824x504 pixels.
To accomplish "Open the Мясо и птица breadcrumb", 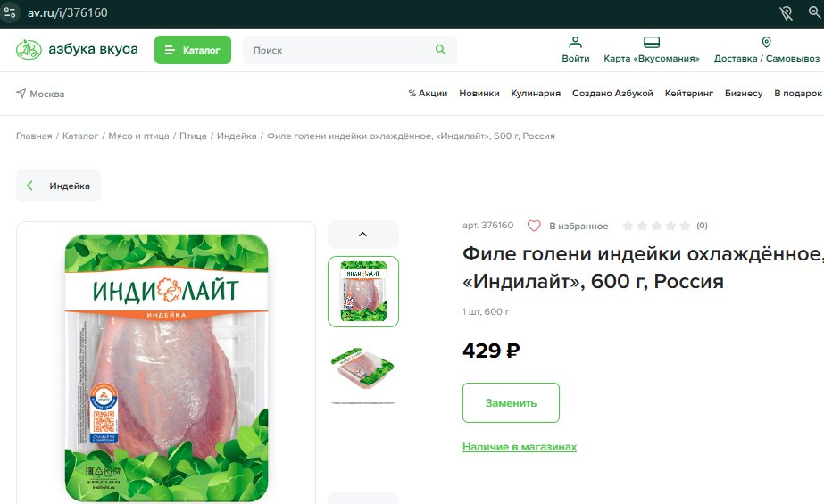I will tap(138, 136).
